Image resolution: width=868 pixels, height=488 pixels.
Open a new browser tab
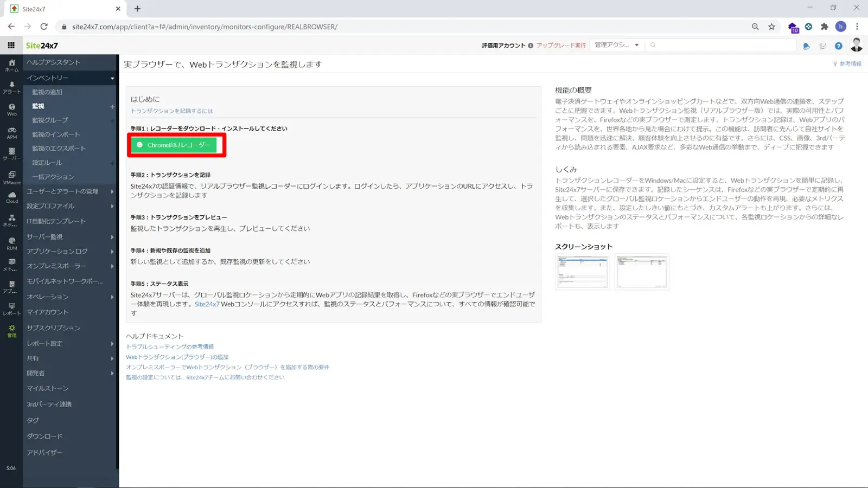(x=137, y=9)
